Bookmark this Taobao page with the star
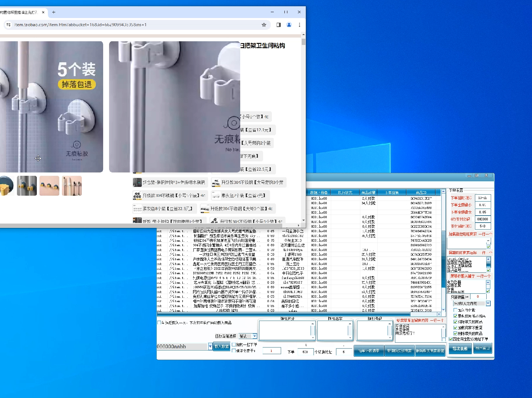 tap(264, 25)
